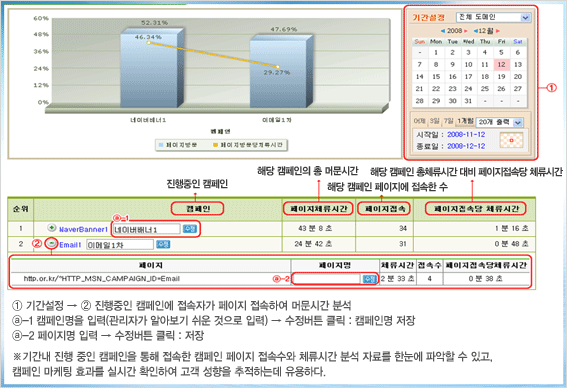The width and height of the screenshot is (567, 388).
Task: Go to previous month before 12월
Action: (x=476, y=31)
